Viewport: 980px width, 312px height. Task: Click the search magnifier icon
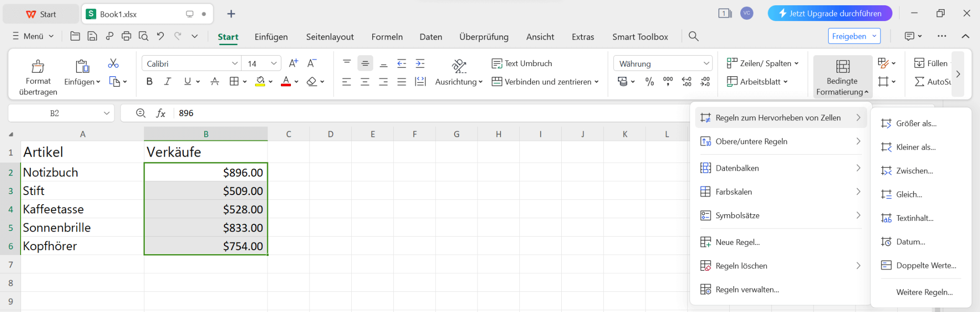pos(693,36)
